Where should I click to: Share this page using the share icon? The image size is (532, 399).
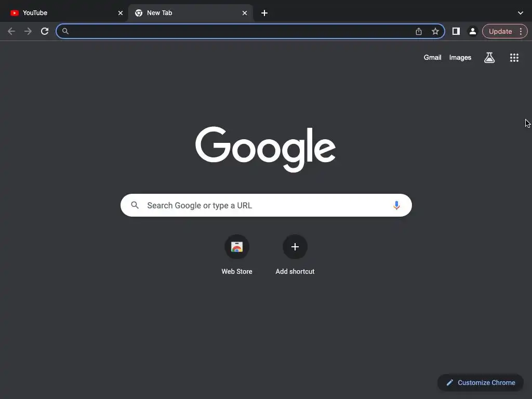pyautogui.click(x=419, y=31)
